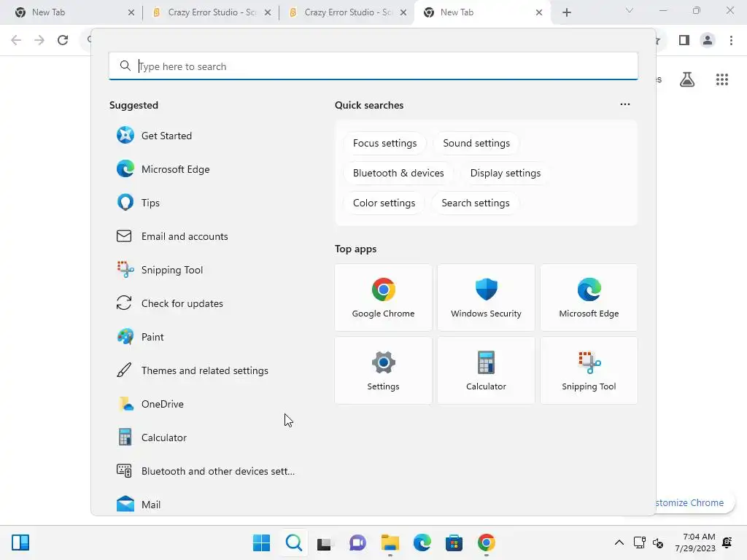The image size is (747, 560).
Task: Open File Explorer from taskbar
Action: (390, 542)
